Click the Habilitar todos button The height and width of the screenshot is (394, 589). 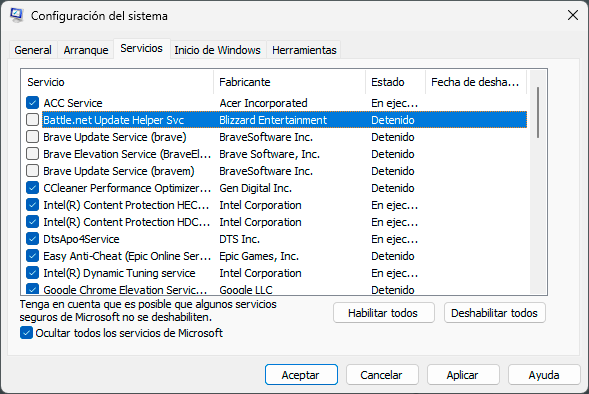(384, 313)
